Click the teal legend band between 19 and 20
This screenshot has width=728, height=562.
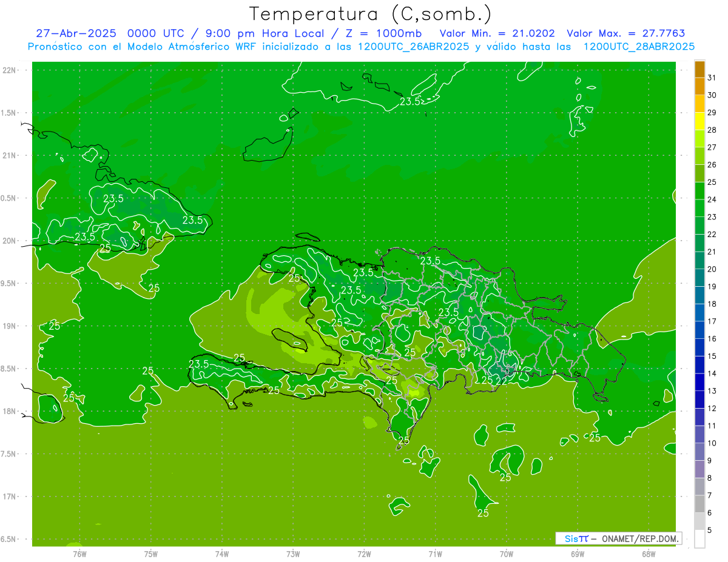pos(699,278)
